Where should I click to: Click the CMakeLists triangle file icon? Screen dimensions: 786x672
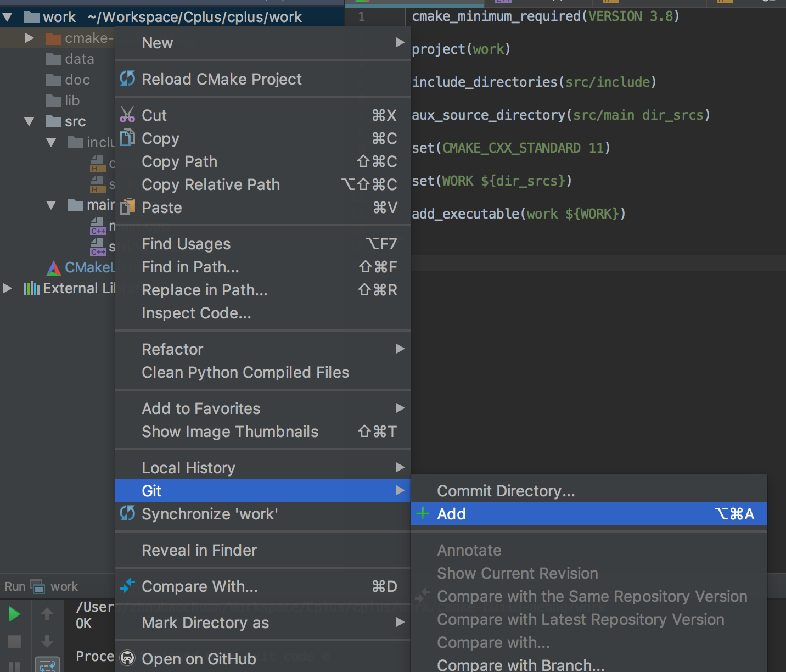[53, 268]
